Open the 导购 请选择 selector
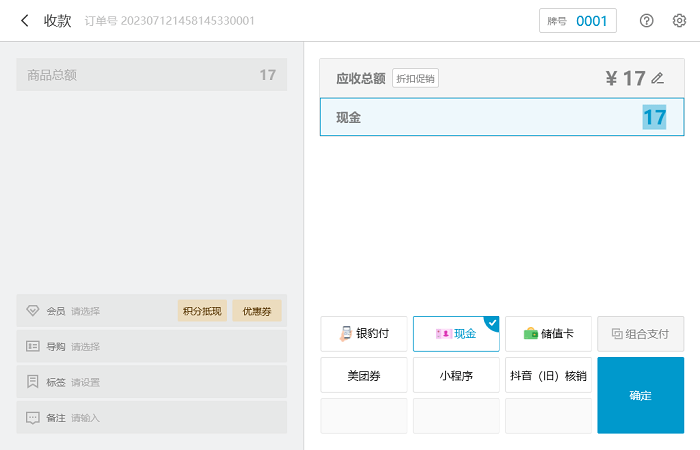The height and width of the screenshot is (450, 700). pyautogui.click(x=85, y=346)
